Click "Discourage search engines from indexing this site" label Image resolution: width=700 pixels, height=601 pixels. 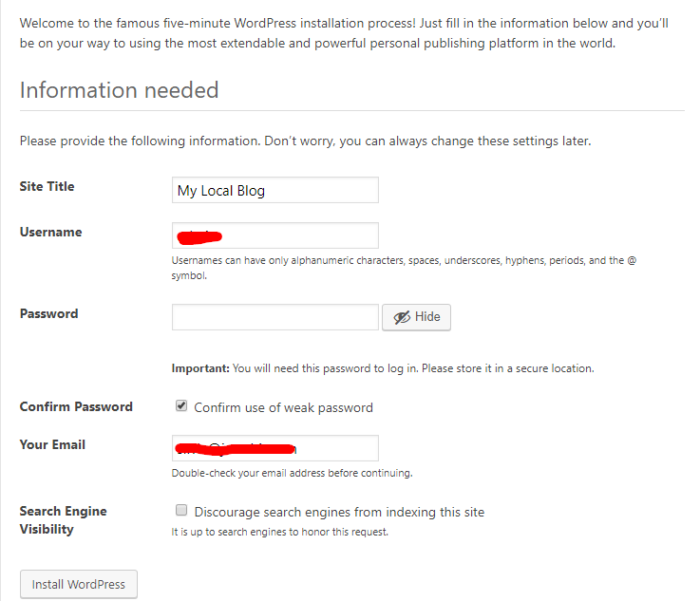coord(339,512)
